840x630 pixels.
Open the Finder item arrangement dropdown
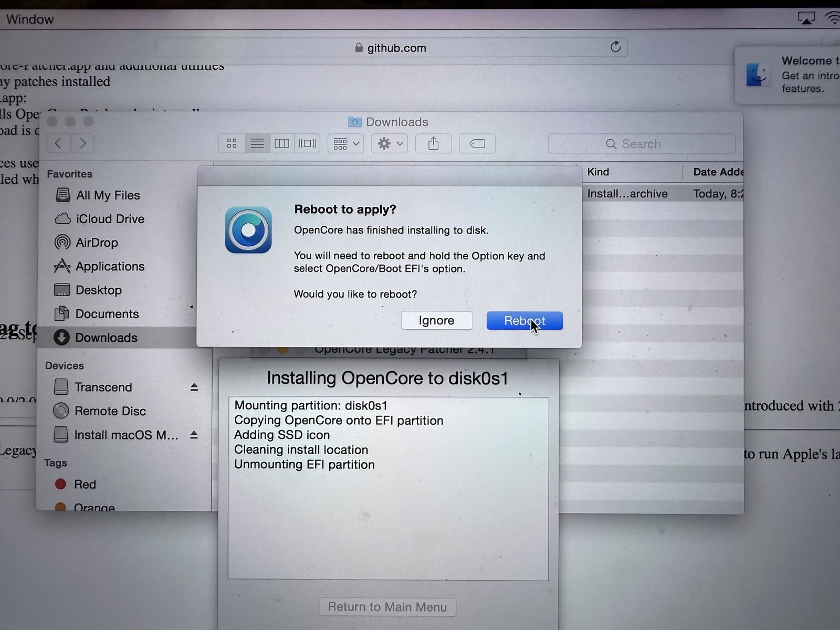346,143
